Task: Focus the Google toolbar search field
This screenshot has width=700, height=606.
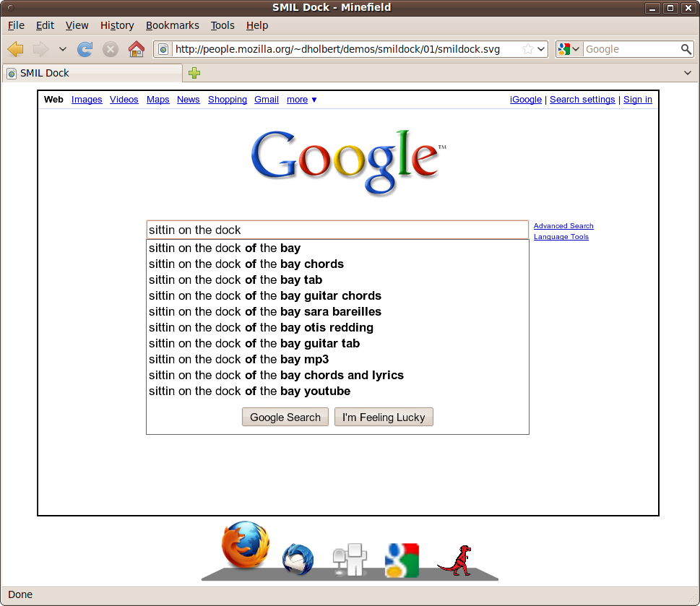Action: click(x=631, y=49)
